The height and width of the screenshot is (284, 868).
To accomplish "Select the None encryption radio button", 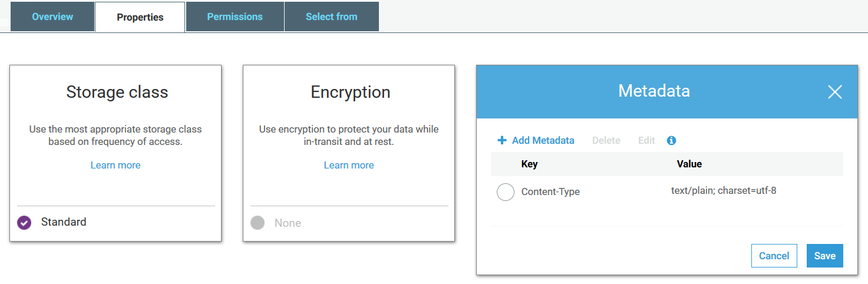I will (x=258, y=223).
